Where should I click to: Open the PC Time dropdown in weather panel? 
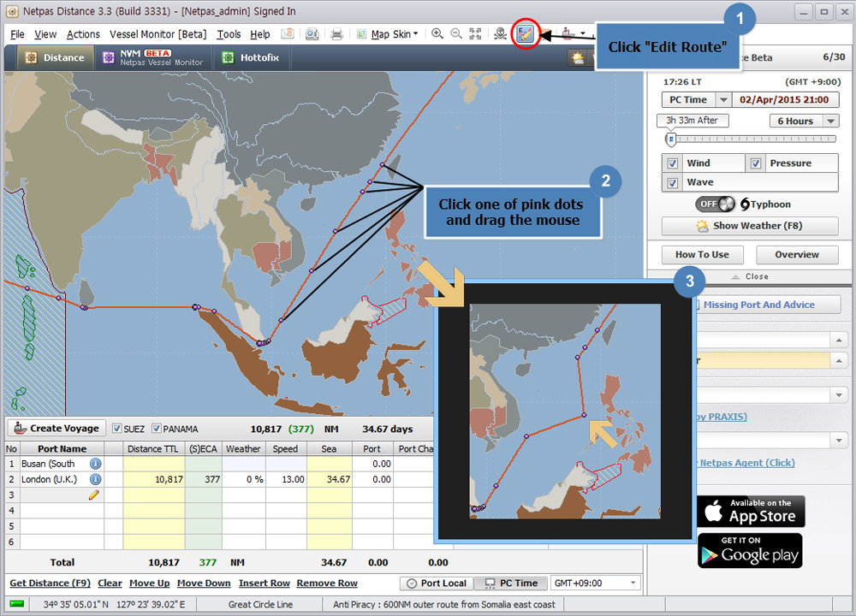723,100
